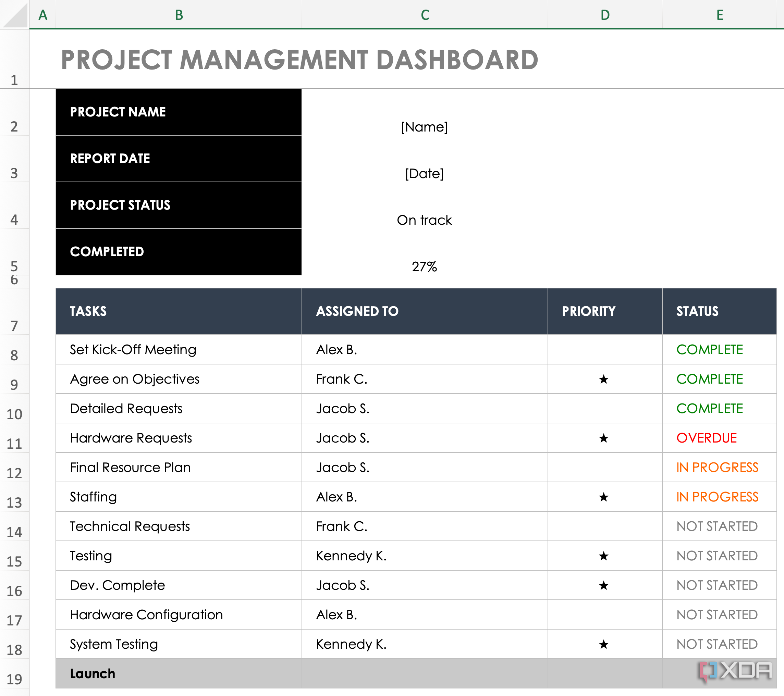Click the 27% completed value cell
Viewport: 784px width, 696px height.
(x=424, y=266)
